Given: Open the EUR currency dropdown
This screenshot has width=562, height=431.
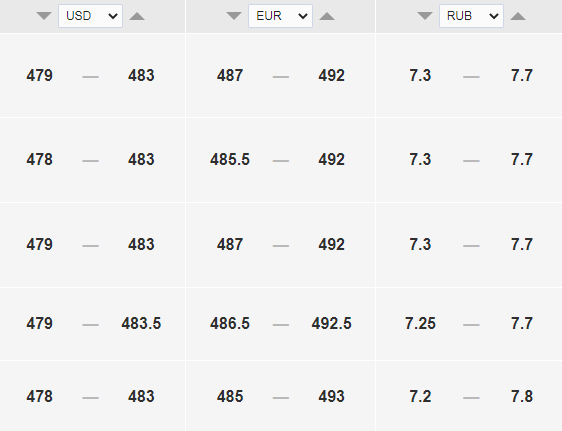Looking at the screenshot, I should pos(280,16).
